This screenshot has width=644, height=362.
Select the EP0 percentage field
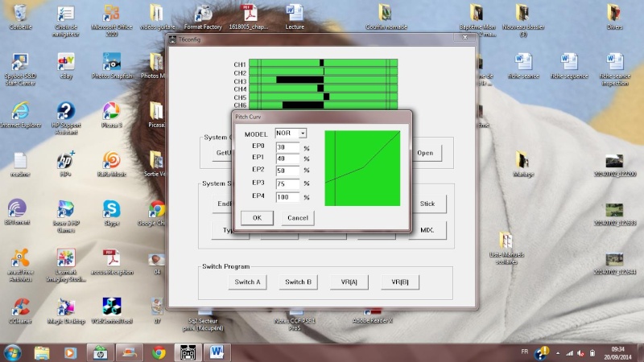click(x=287, y=147)
